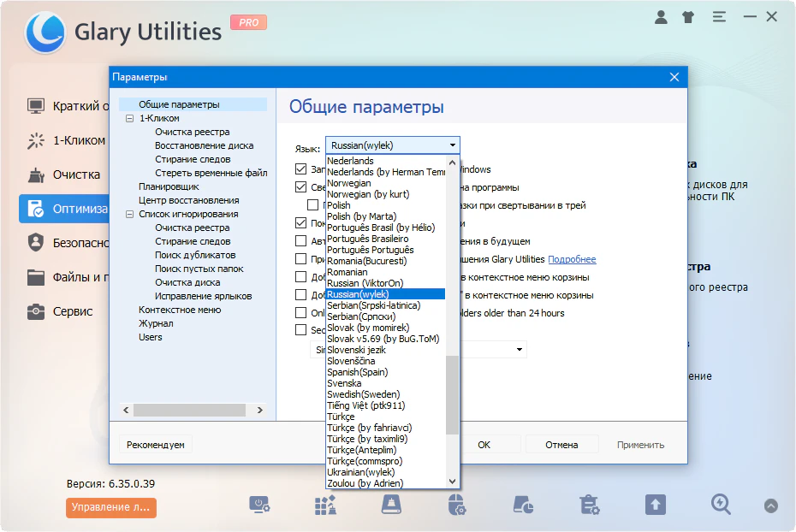The image size is (796, 532).
Task: Toggle checkbox on the Подробнее link row
Action: click(x=301, y=259)
